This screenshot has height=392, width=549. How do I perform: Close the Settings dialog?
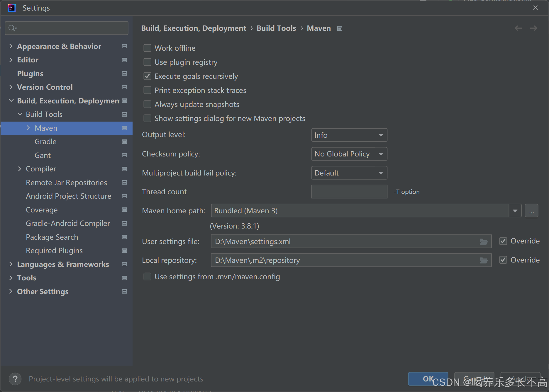click(x=536, y=8)
